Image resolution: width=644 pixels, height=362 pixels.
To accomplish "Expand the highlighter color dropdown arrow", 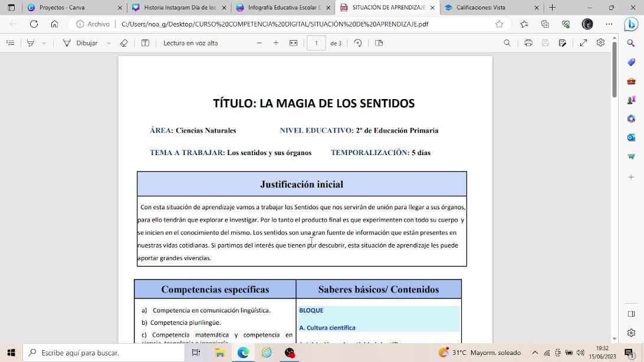I will (44, 43).
